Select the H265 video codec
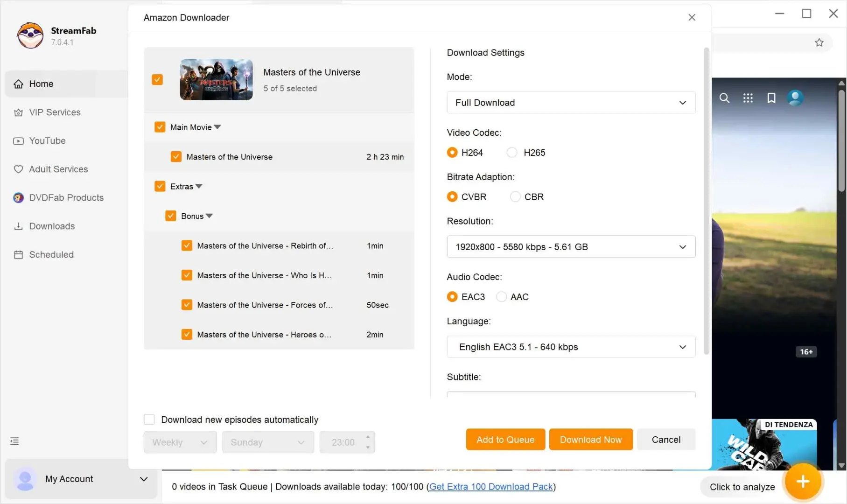This screenshot has width=847, height=504. [x=512, y=153]
